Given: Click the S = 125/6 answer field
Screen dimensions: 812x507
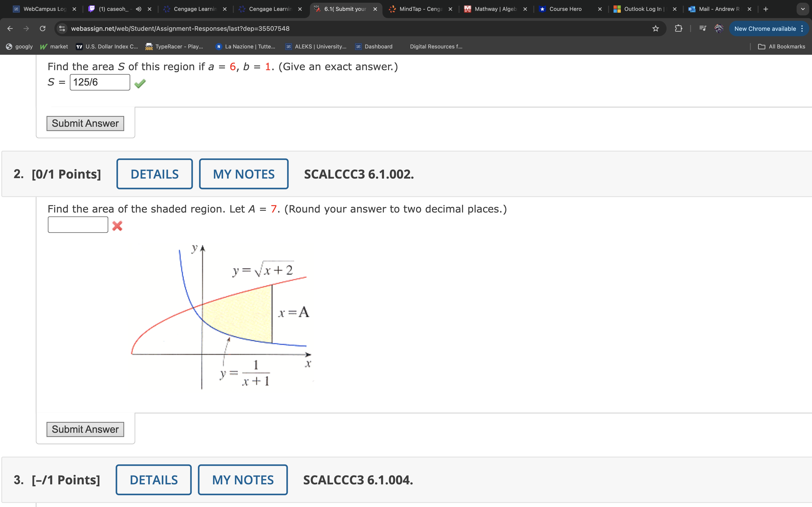Looking at the screenshot, I should pyautogui.click(x=100, y=82).
